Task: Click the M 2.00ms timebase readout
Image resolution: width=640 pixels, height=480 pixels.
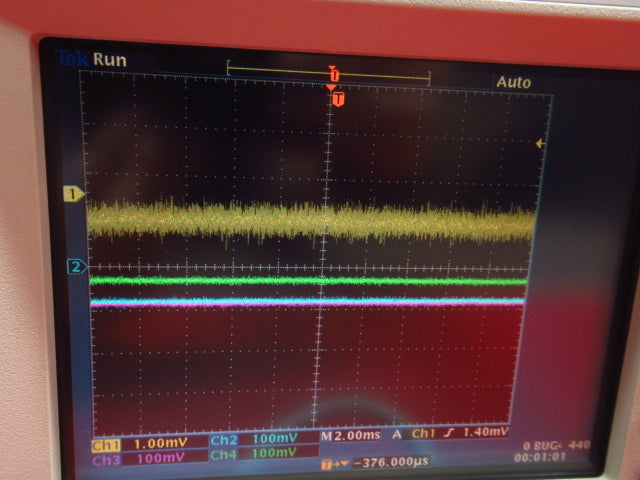Action: pyautogui.click(x=351, y=436)
